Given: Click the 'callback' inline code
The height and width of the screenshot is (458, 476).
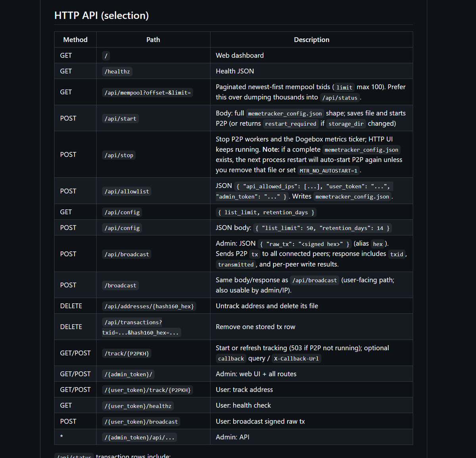Looking at the screenshot, I should tap(231, 358).
